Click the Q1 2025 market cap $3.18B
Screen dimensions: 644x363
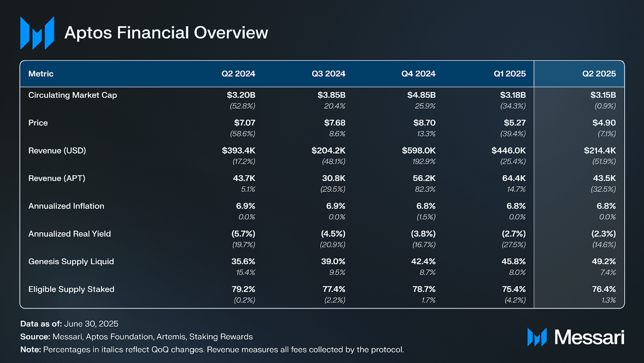click(513, 95)
